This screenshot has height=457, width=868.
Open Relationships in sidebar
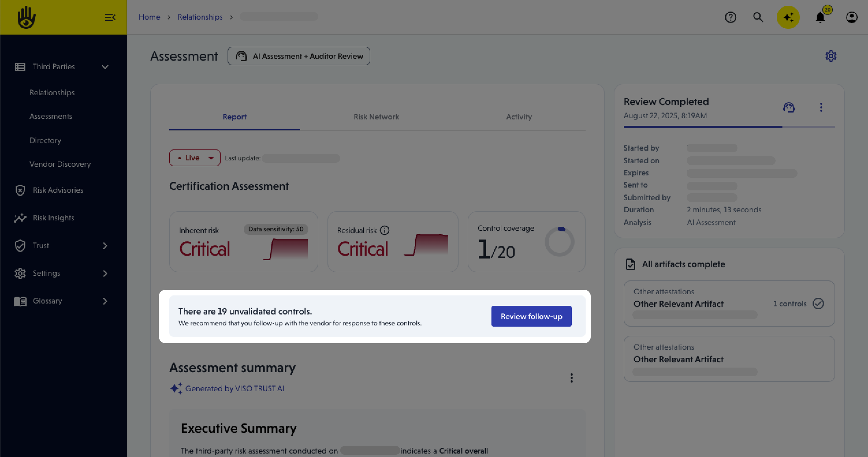point(52,93)
